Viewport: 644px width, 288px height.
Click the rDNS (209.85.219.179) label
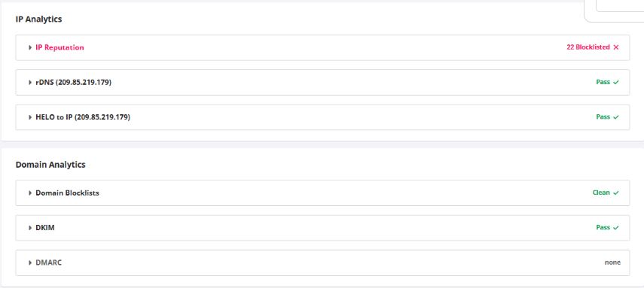coord(74,83)
